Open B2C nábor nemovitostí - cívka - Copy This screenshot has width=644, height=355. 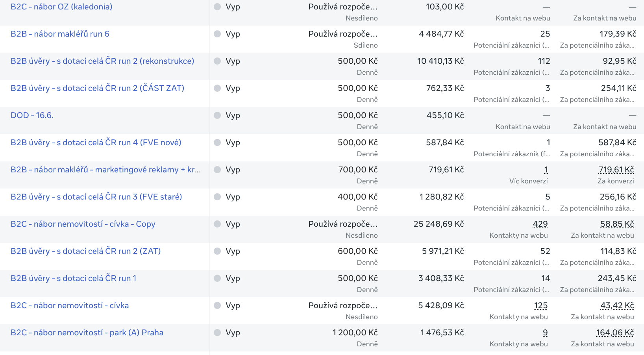click(83, 224)
